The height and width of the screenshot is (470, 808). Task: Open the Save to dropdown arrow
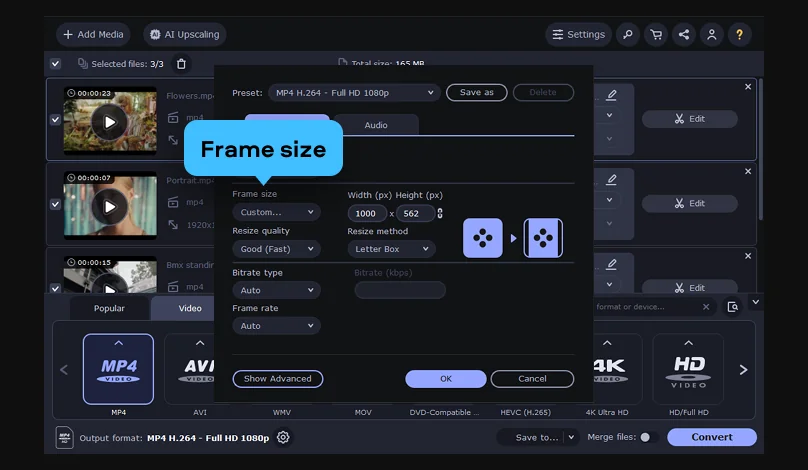click(x=571, y=437)
